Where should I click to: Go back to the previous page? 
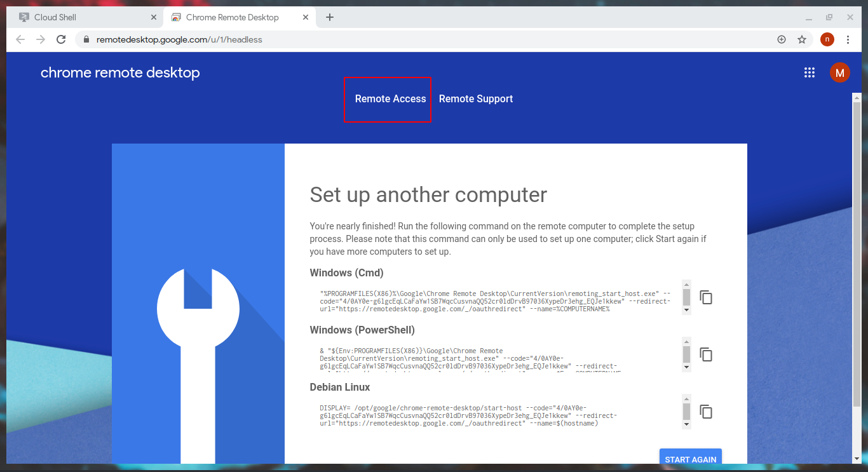click(x=20, y=39)
